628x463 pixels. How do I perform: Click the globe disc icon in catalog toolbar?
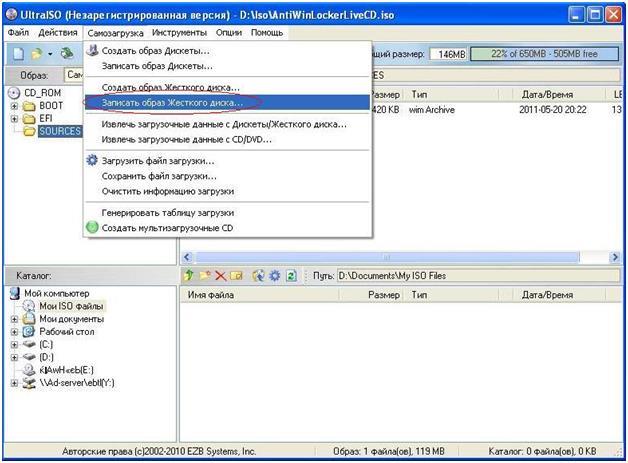(x=259, y=275)
